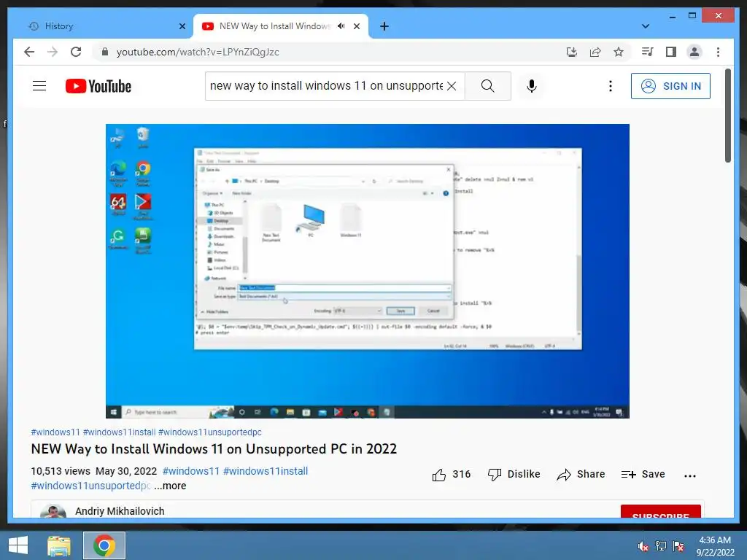Open Chrome three-dot menu
The height and width of the screenshot is (560, 747).
(718, 52)
